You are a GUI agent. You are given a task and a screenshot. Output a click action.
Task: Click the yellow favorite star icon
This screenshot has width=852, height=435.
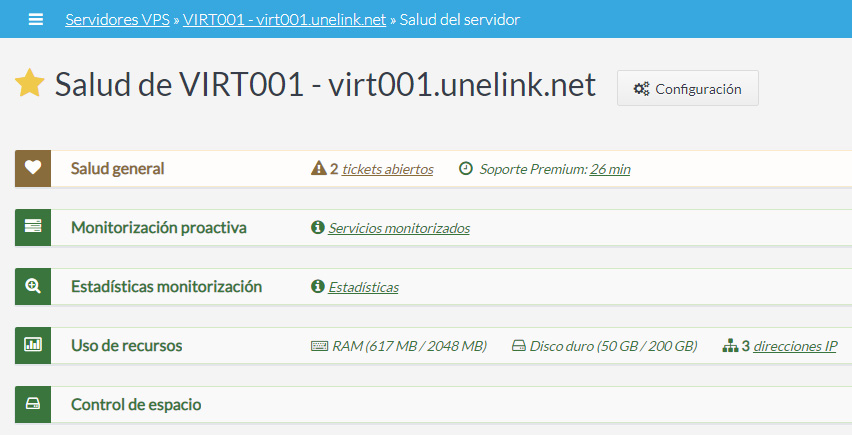(30, 85)
